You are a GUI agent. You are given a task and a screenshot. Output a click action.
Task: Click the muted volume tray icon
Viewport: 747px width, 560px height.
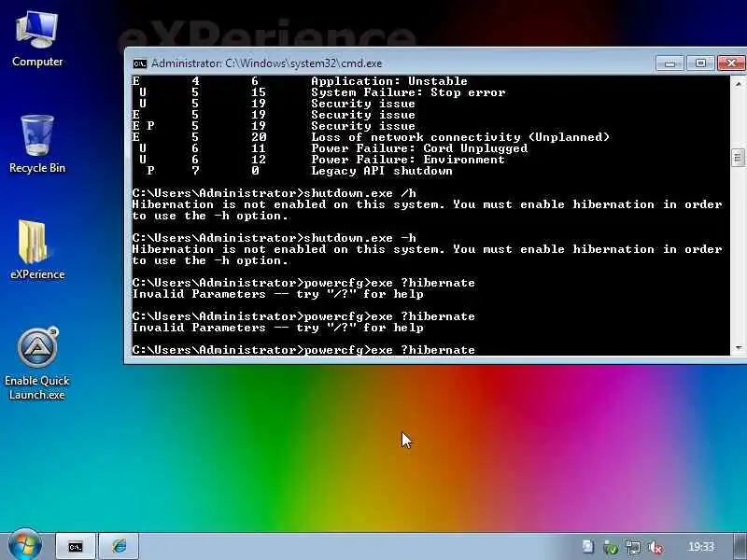(x=655, y=547)
